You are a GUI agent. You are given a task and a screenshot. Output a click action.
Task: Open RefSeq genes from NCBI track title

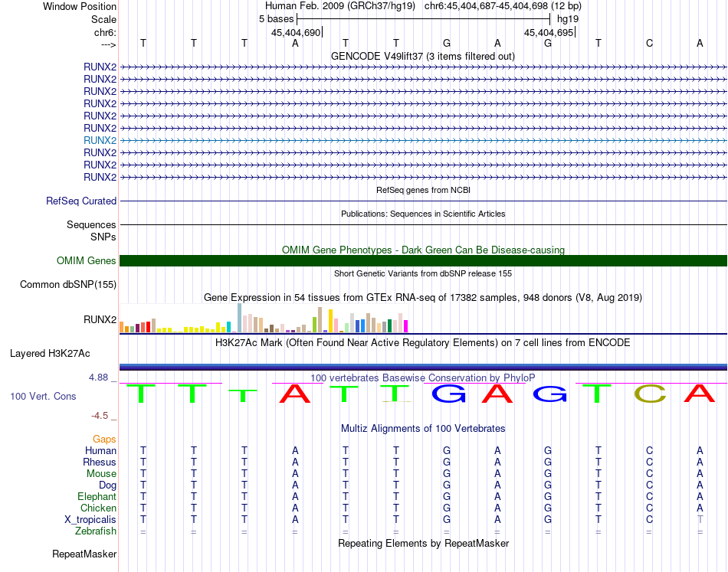(423, 190)
